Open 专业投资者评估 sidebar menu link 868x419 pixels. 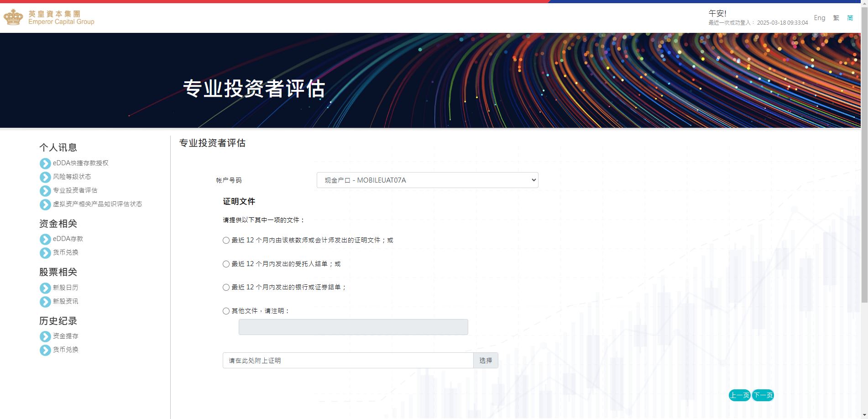pyautogui.click(x=75, y=190)
